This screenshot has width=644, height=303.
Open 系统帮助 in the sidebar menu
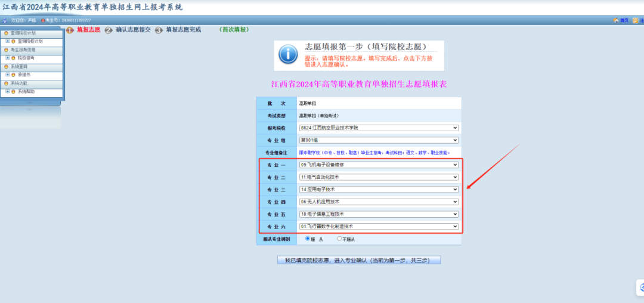pos(26,92)
